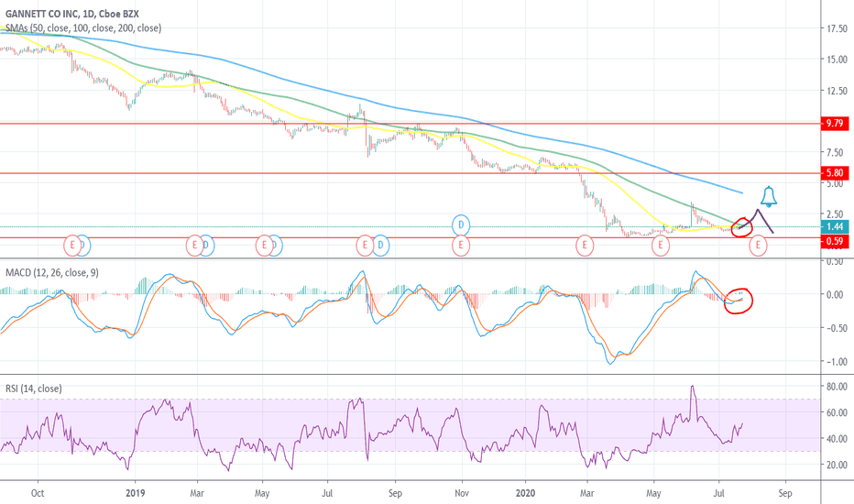Open dividend marker D above Nov 2019
Image resolution: width=854 pixels, height=504 pixels.
[x=461, y=225]
